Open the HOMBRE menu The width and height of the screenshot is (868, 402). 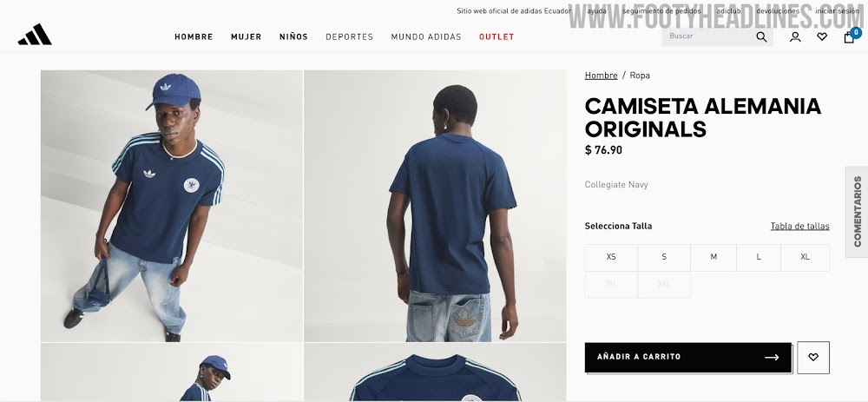(x=194, y=37)
